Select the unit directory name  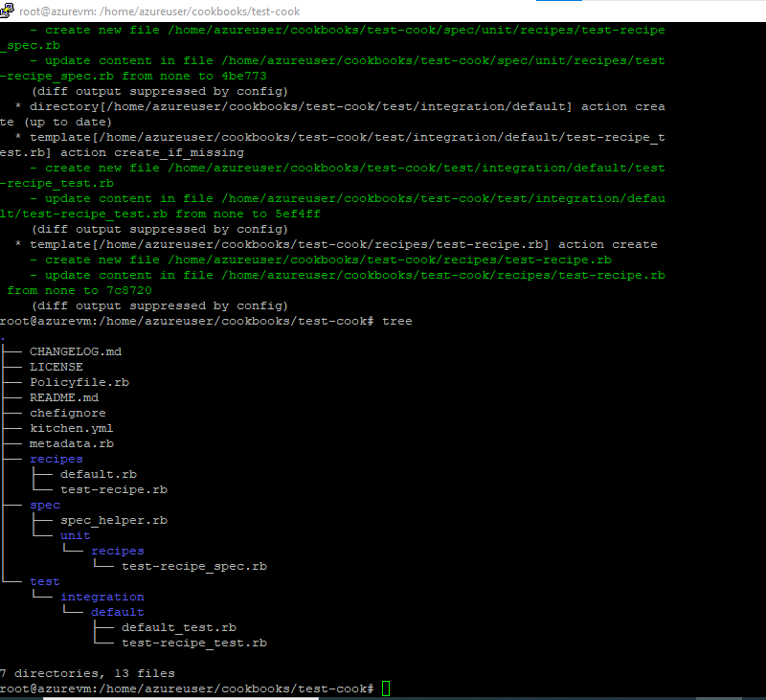(76, 535)
